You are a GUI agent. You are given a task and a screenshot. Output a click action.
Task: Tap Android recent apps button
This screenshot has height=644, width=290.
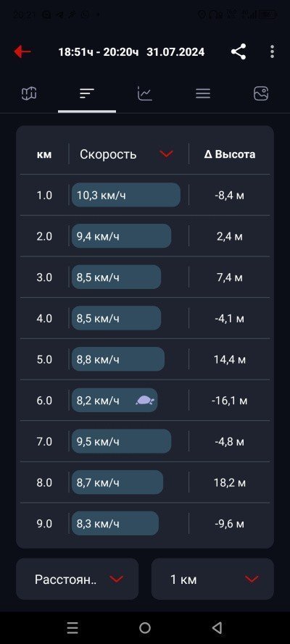pos(72,627)
